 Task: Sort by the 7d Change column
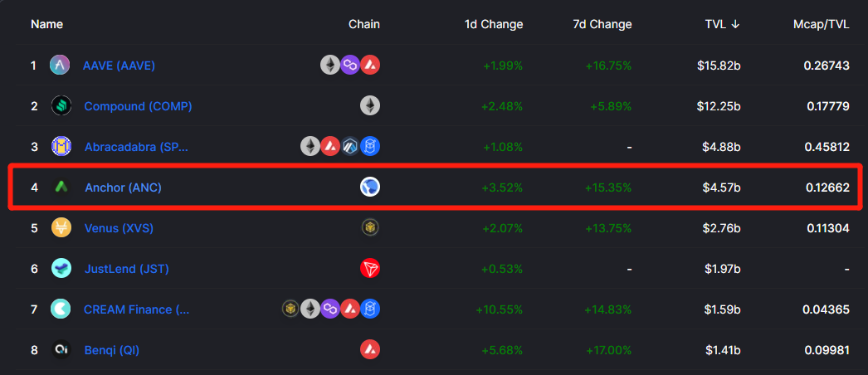602,24
